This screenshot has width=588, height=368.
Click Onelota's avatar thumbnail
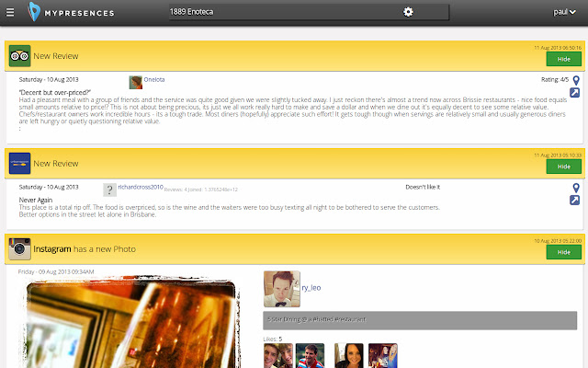click(x=135, y=82)
